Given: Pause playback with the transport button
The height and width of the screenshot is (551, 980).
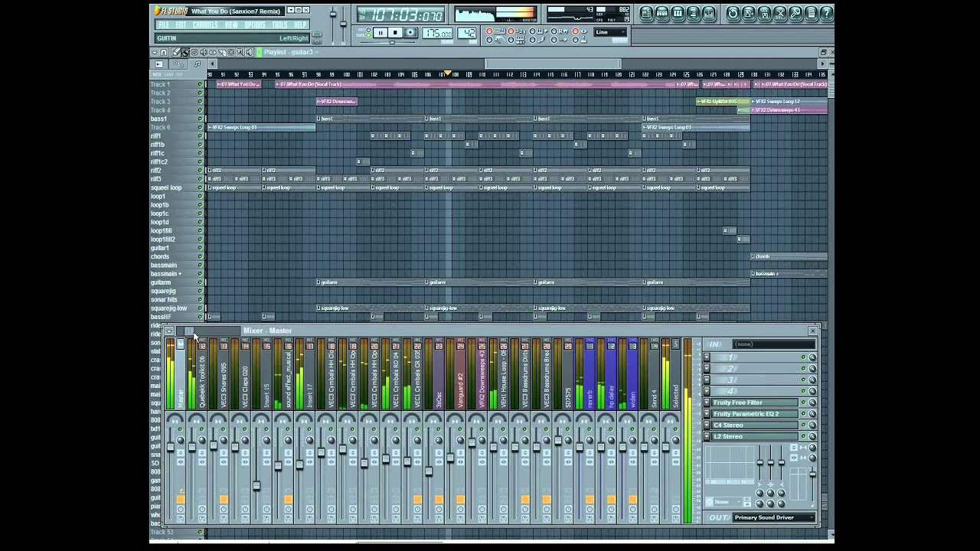Looking at the screenshot, I should [380, 32].
